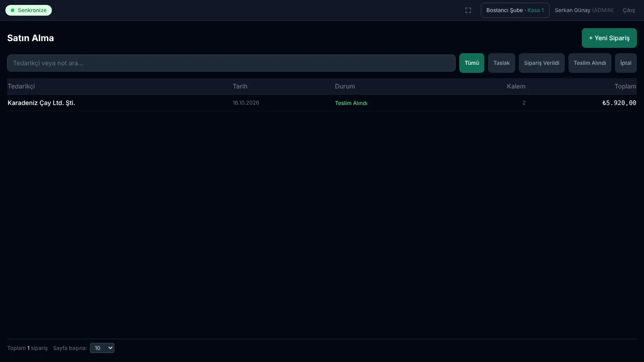Click the green Teslim Alındı status in the row
Screen dimensions: 644x362
click(351, 103)
